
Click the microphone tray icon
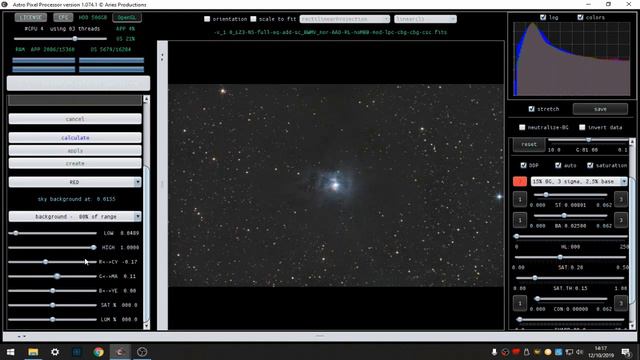(494, 352)
